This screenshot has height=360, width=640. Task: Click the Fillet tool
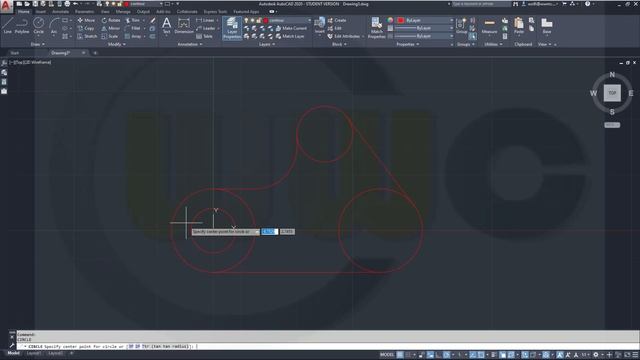point(133,28)
